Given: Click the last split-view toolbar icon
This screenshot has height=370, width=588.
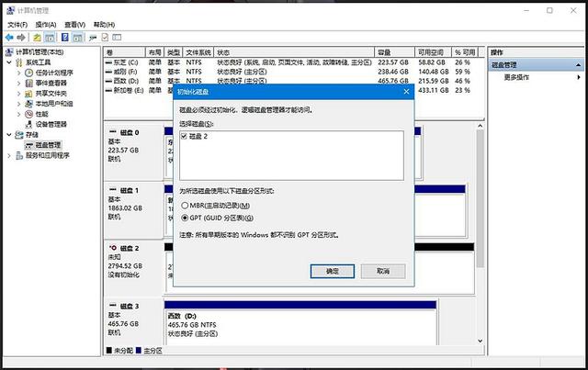Looking at the screenshot, I should (x=117, y=37).
